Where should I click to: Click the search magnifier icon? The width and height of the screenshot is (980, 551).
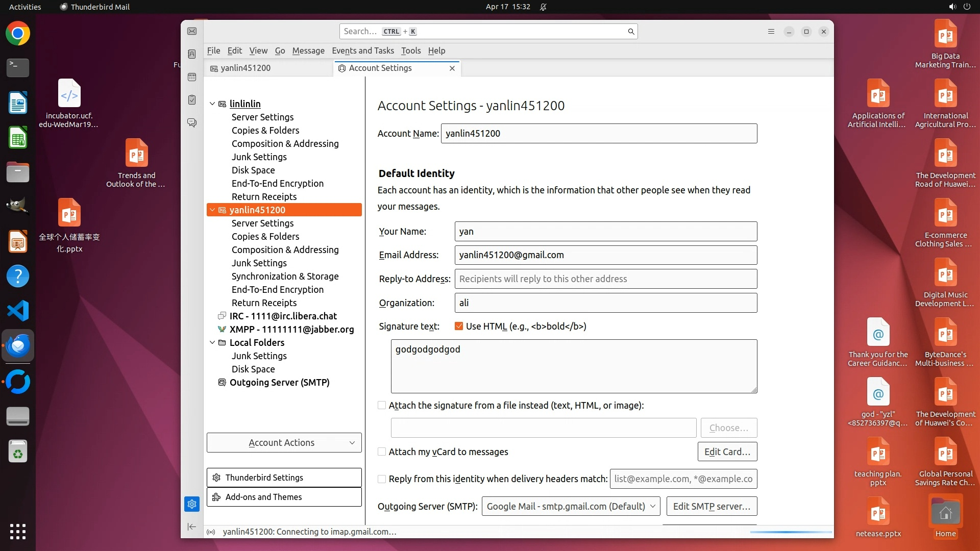click(631, 32)
